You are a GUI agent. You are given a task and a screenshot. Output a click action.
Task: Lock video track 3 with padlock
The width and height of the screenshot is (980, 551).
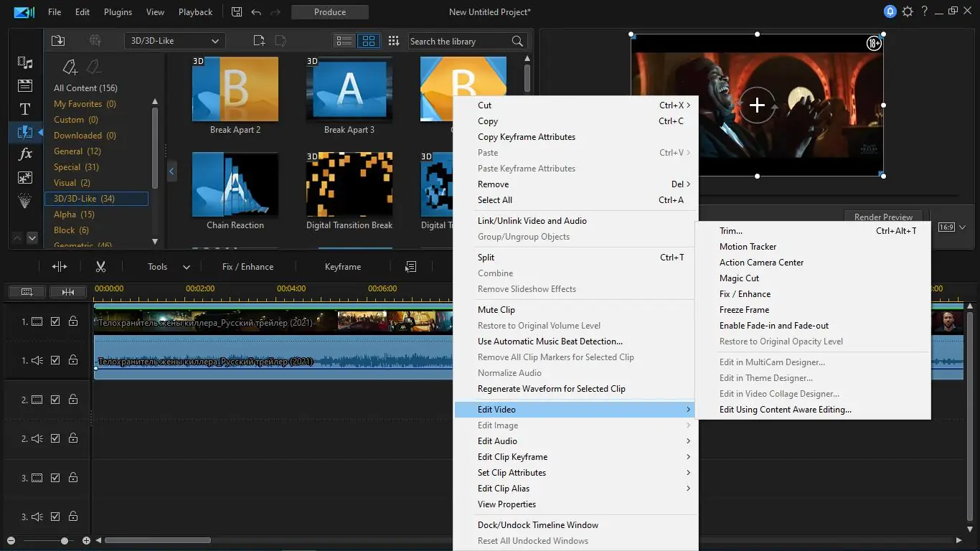73,478
